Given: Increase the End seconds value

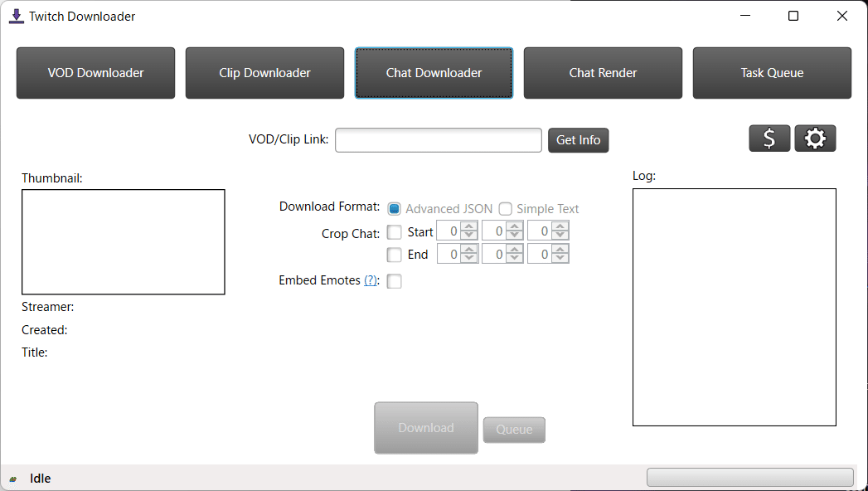Looking at the screenshot, I should coord(560,250).
